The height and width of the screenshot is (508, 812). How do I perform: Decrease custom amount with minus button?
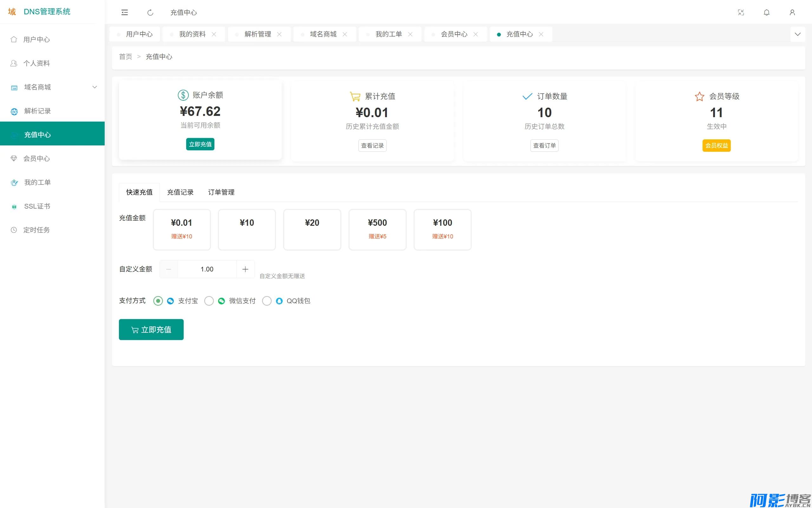[169, 269]
